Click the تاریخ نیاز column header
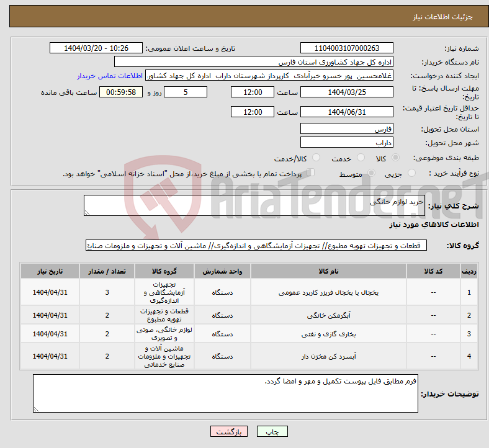Screen dimensions: 489x448 [50, 271]
